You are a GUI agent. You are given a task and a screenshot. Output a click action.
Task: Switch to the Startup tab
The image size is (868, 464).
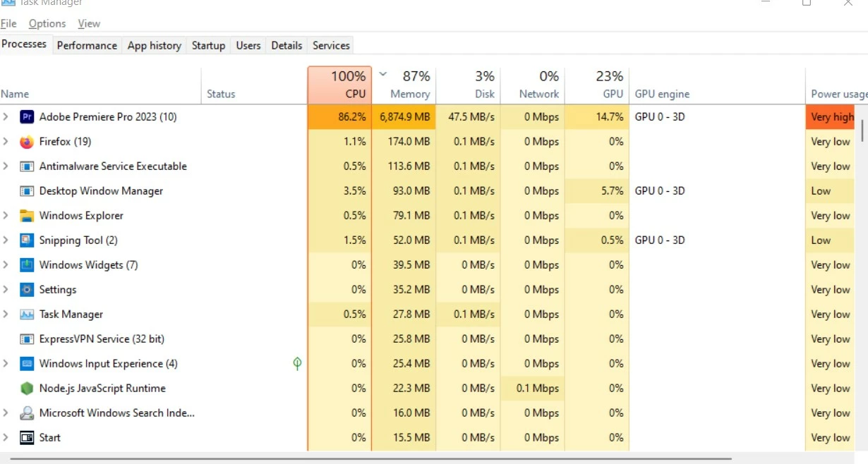pos(208,45)
